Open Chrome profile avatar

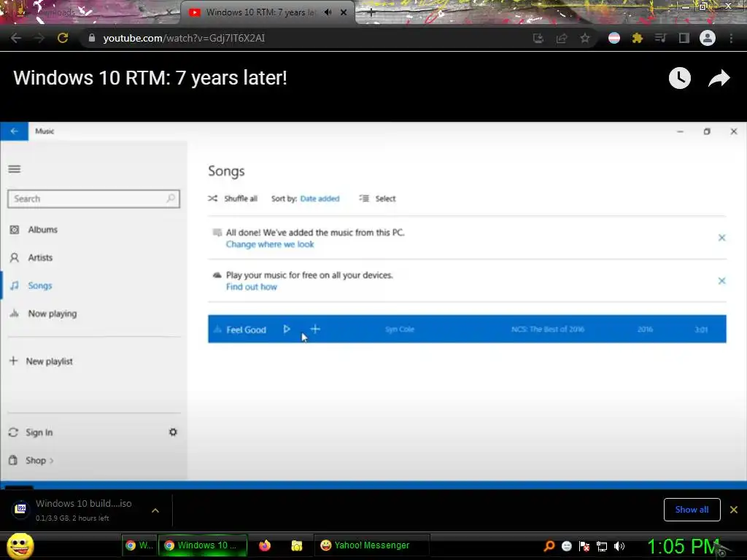coord(708,38)
